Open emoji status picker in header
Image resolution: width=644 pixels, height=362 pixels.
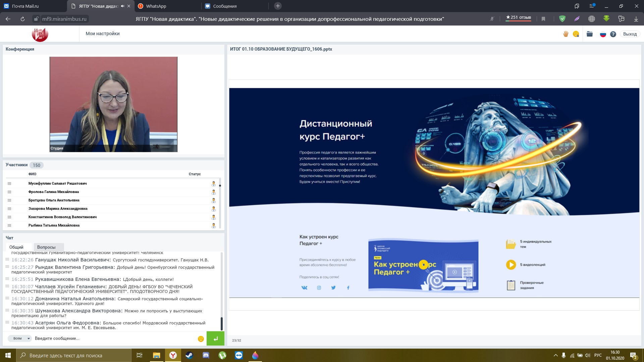[576, 34]
